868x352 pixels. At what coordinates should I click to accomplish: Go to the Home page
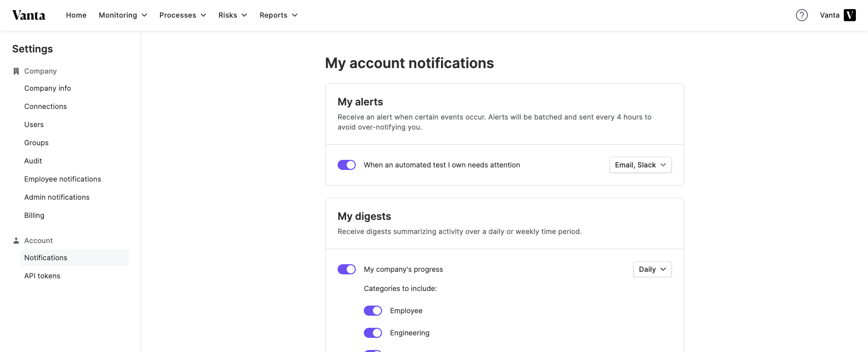(x=76, y=15)
